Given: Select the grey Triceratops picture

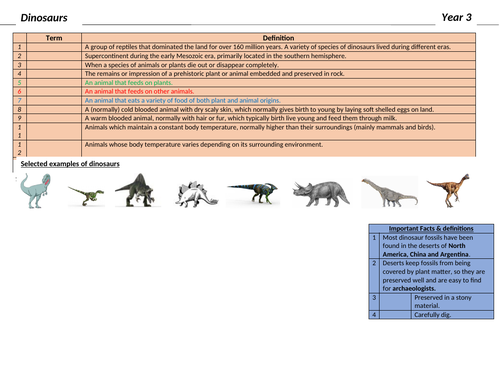Looking at the screenshot, I should (x=321, y=194).
